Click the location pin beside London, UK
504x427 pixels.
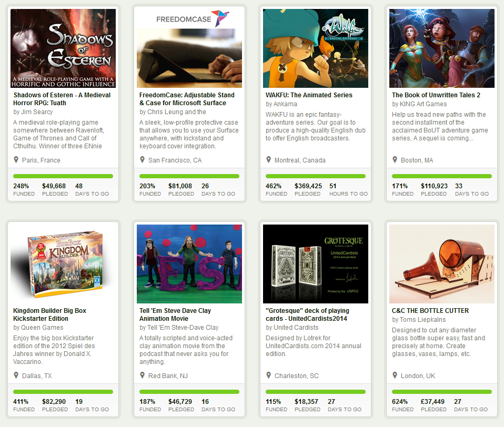tap(395, 375)
